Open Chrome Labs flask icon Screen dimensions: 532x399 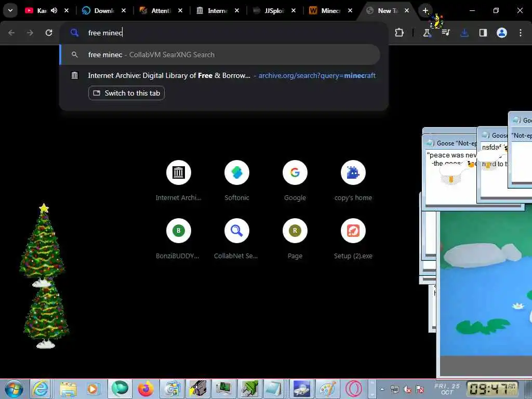(x=427, y=33)
